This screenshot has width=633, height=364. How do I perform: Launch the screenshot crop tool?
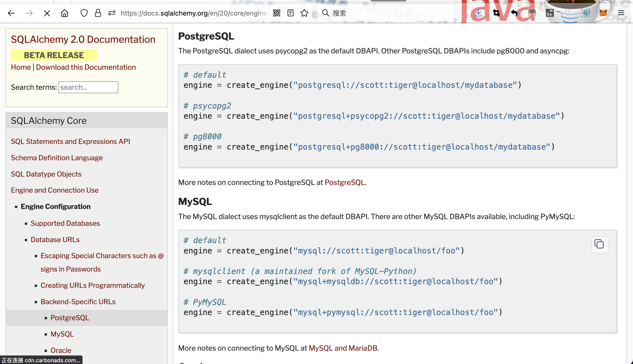coord(496,13)
